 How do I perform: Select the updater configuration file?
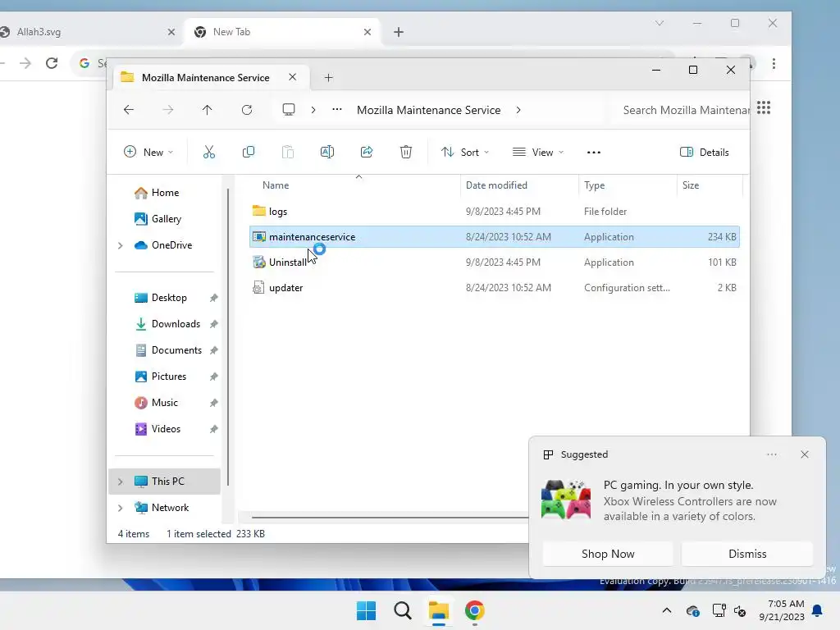495,288
